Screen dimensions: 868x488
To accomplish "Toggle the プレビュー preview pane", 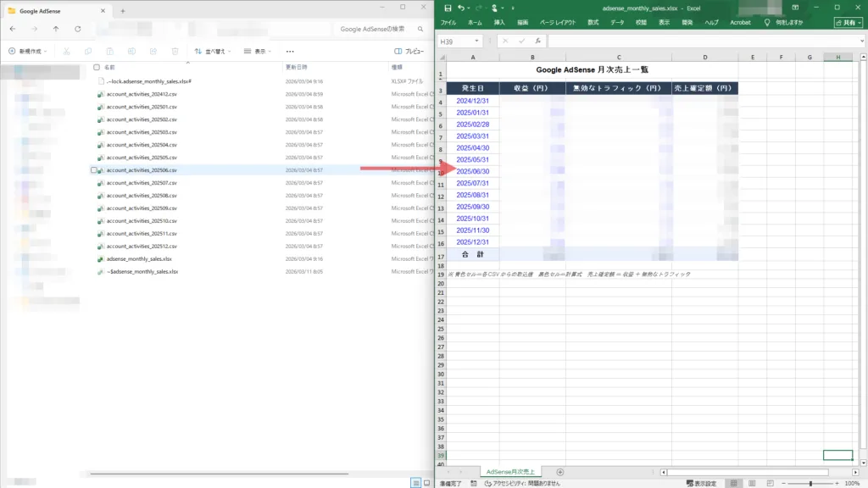I will coord(409,51).
